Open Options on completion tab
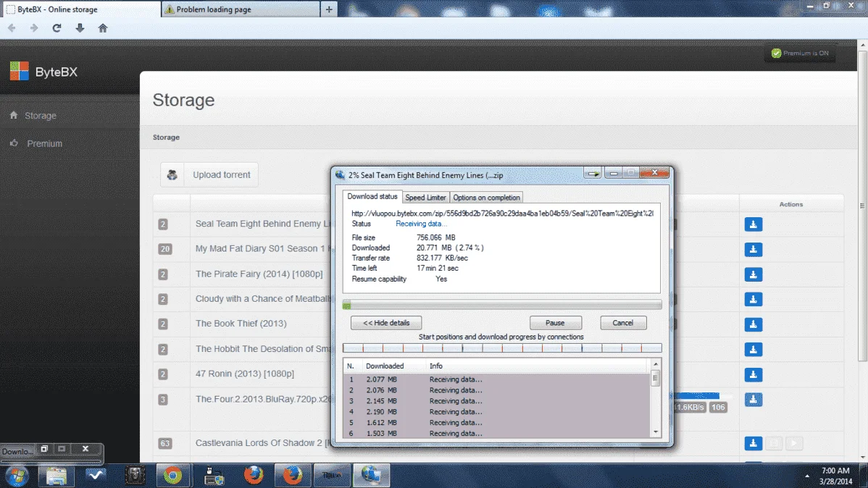This screenshot has width=868, height=488. click(486, 198)
